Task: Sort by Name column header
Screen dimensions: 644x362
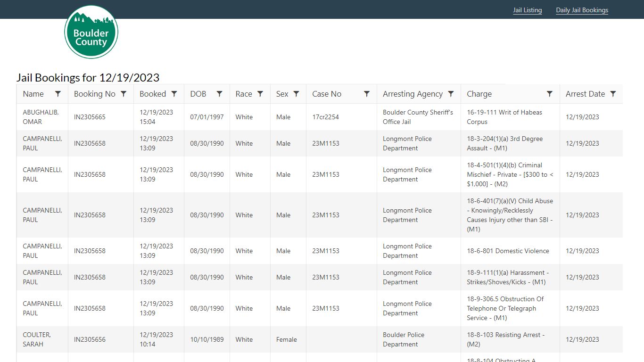Action: click(x=33, y=94)
